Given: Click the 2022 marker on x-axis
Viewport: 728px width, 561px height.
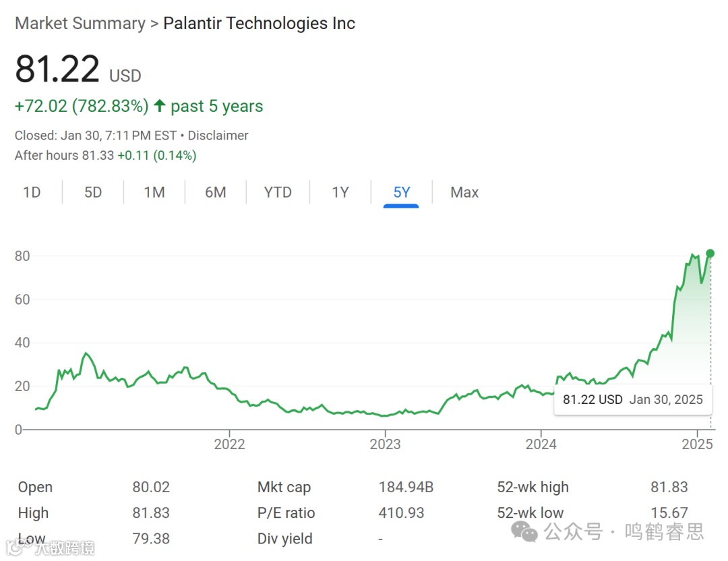Looking at the screenshot, I should pyautogui.click(x=230, y=444).
